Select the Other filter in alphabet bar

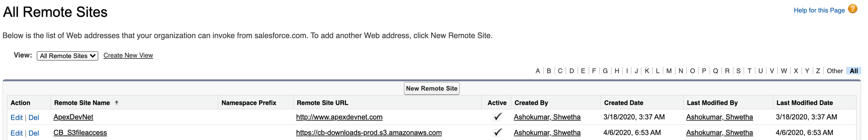pyautogui.click(x=834, y=71)
